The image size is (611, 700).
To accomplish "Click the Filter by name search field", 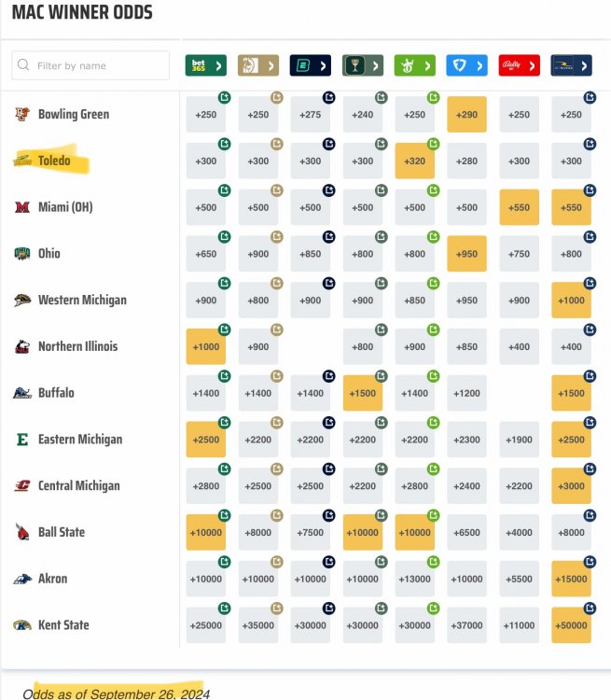I will [x=90, y=65].
